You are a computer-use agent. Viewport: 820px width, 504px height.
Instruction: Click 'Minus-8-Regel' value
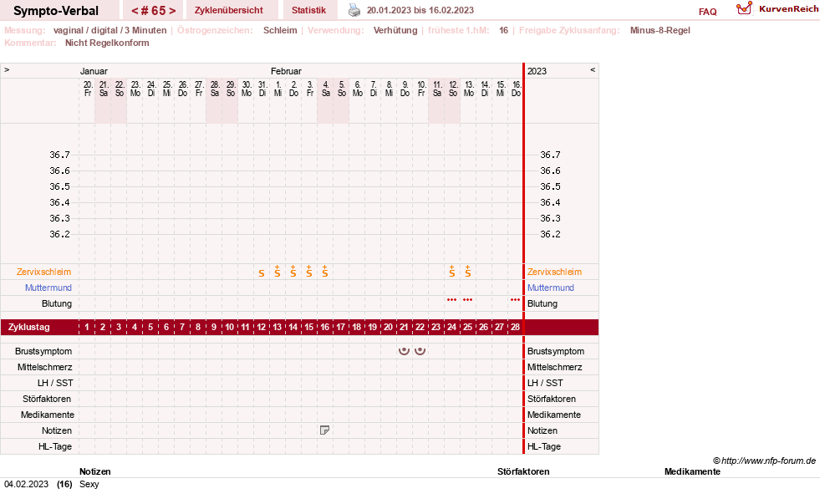click(660, 30)
